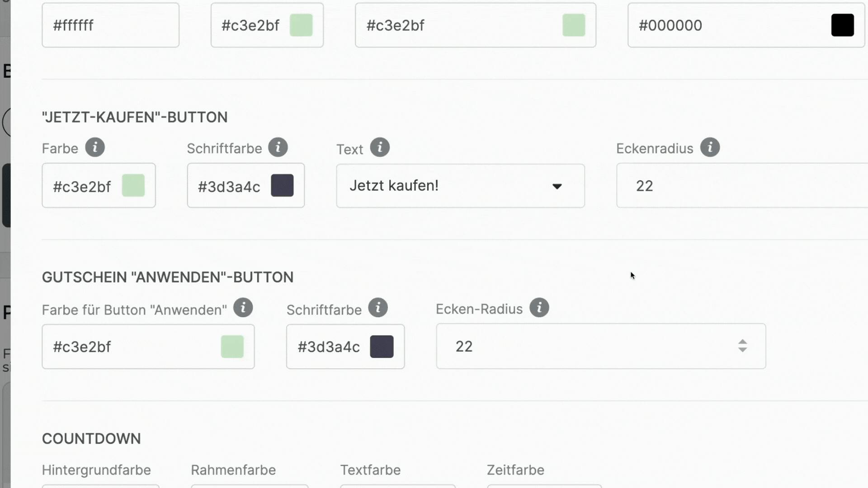Open green swatch of Jetzt-kaufen Farbe
This screenshot has height=488, width=868.
[x=133, y=186]
